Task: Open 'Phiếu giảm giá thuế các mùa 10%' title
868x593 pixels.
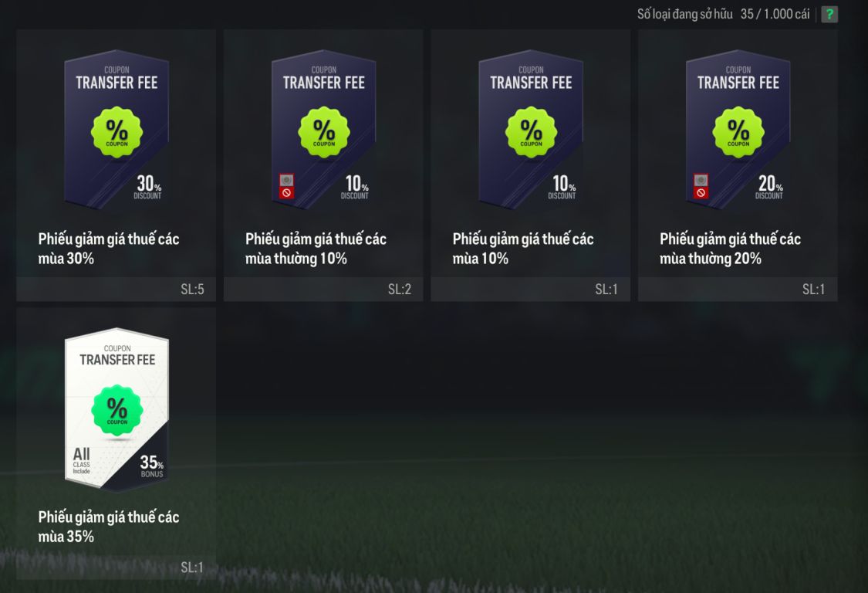Action: tap(523, 249)
